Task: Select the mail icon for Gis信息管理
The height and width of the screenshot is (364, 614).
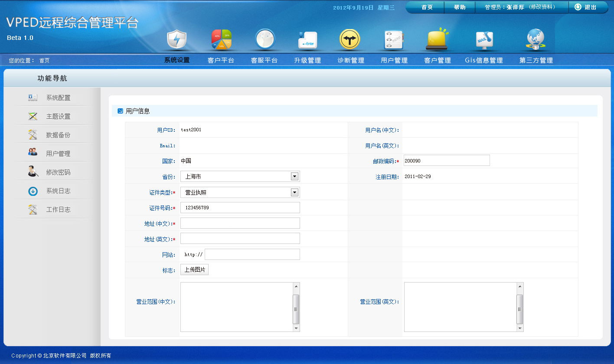Action: [483, 40]
